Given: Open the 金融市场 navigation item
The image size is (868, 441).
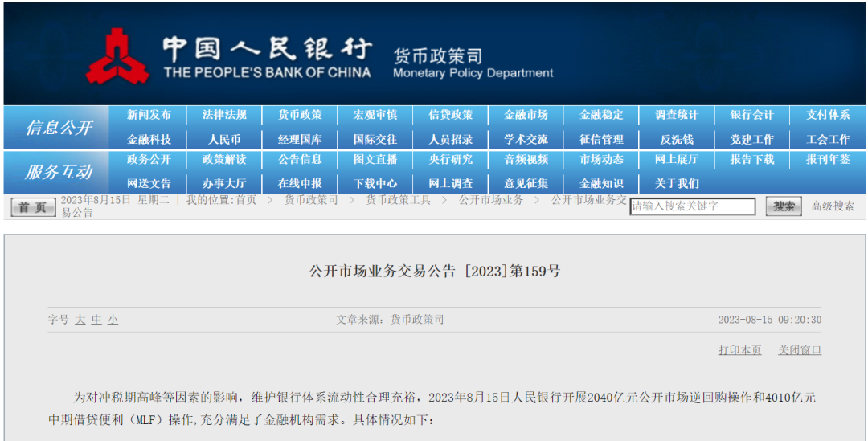Looking at the screenshot, I should 526,115.
